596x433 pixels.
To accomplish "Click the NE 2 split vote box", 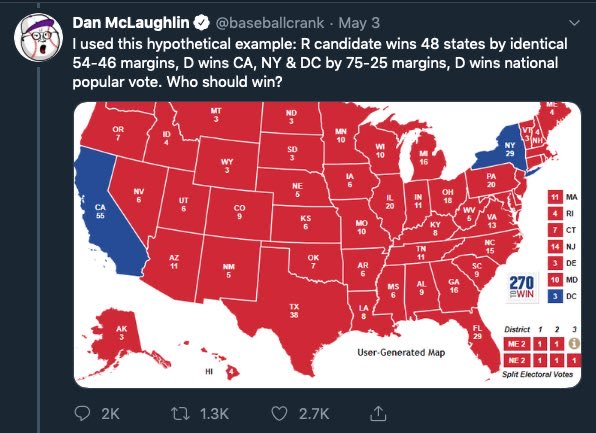I will (517, 360).
